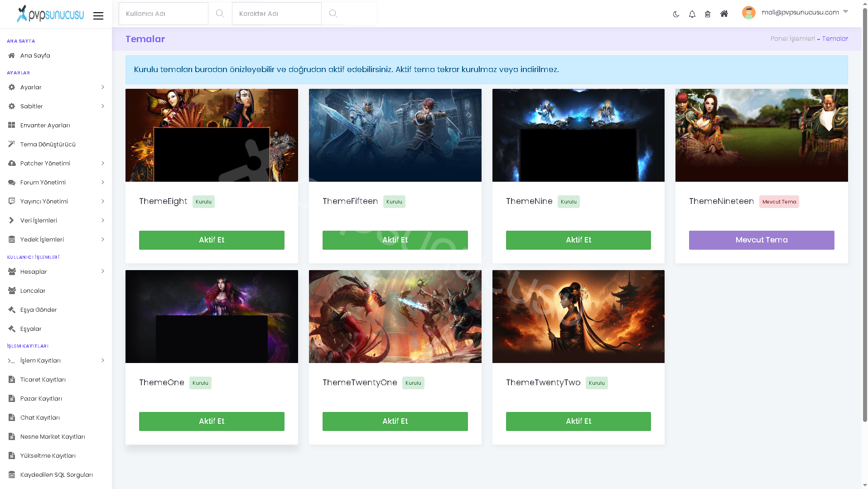This screenshot has width=868, height=489.
Task: Toggle the hamburger sidebar menu
Action: [x=98, y=16]
